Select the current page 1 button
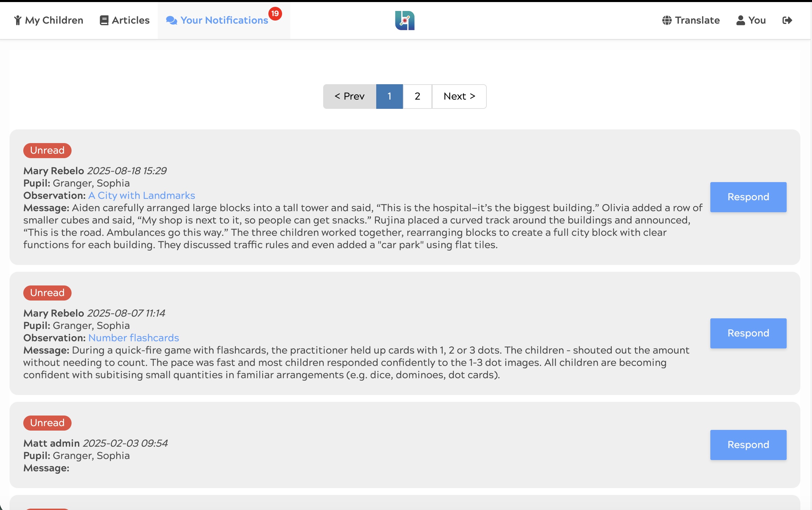The height and width of the screenshot is (510, 812). point(389,97)
